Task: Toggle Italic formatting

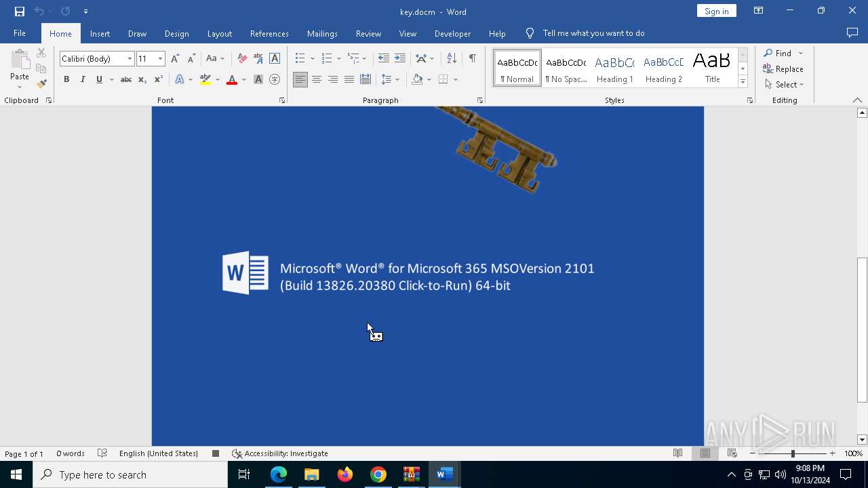Action: pyautogui.click(x=83, y=79)
